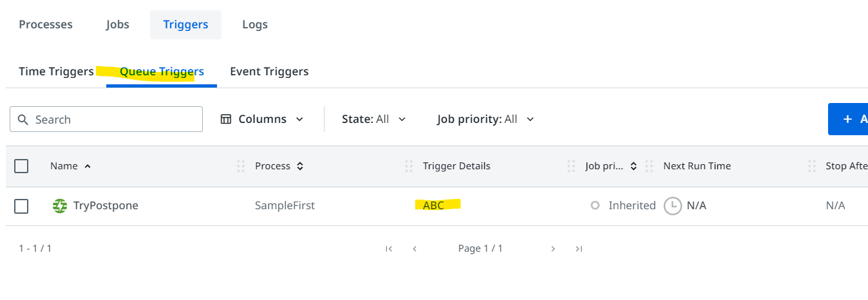The image size is (868, 300).
Task: Click the clock icon beside Next Run Time N/A
Action: (x=673, y=206)
